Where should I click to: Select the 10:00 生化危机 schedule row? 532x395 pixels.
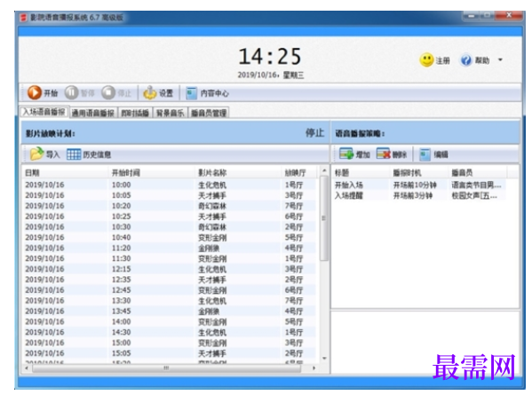pos(170,185)
